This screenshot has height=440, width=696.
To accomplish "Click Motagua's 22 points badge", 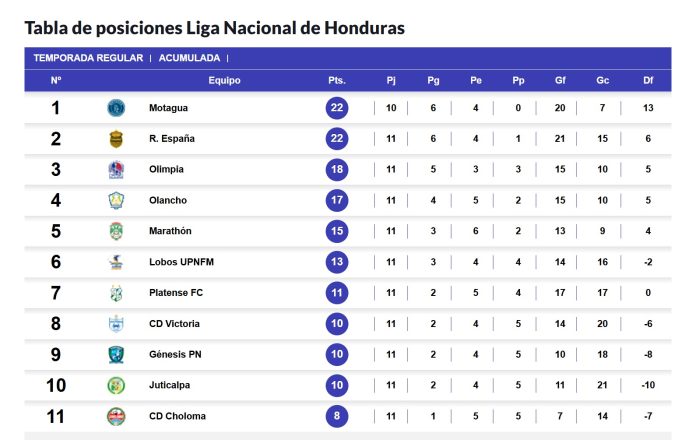I will coord(336,108).
